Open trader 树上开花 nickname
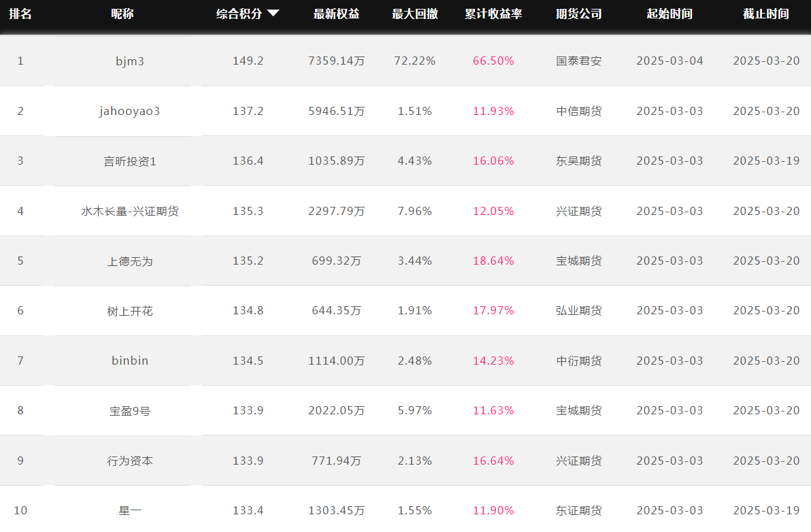The height and width of the screenshot is (532, 811). (x=130, y=311)
